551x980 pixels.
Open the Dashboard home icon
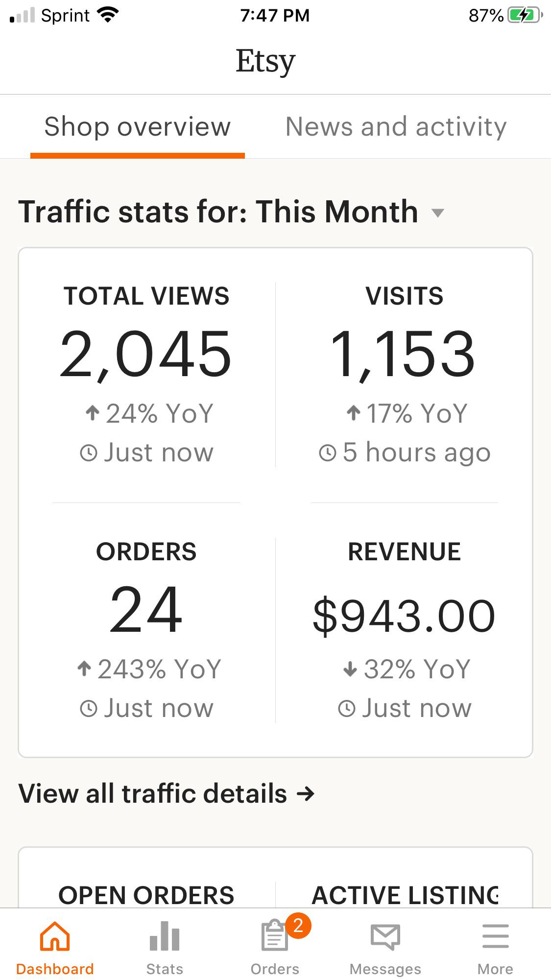tap(54, 936)
